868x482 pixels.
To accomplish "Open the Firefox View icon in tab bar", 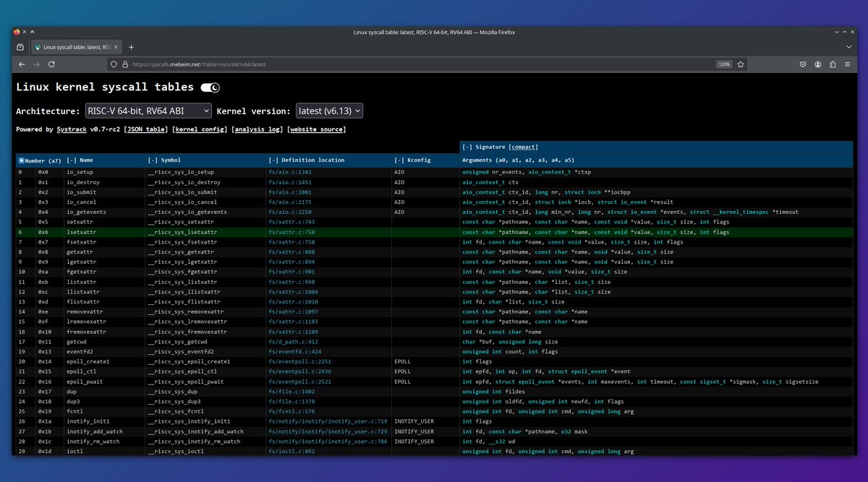I will pos(20,47).
